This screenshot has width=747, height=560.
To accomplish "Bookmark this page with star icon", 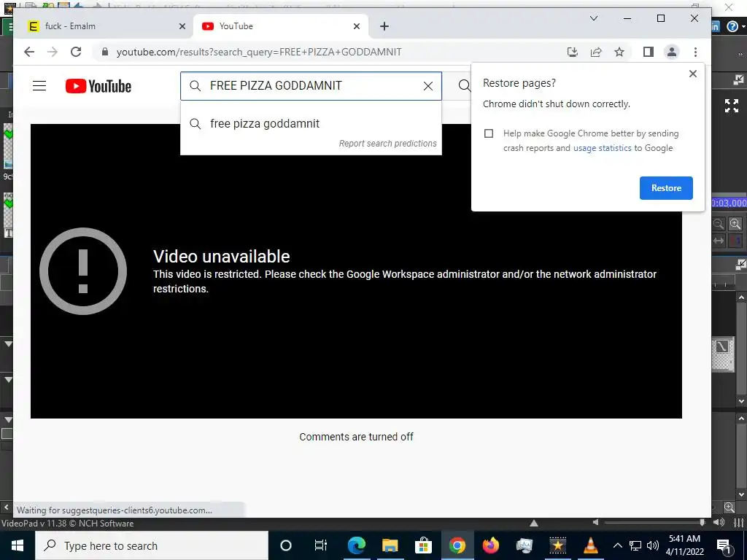I will [619, 52].
